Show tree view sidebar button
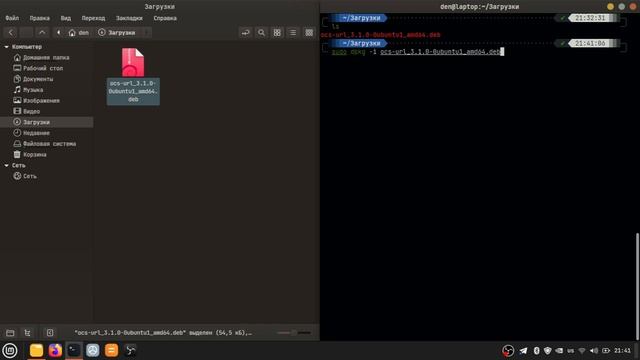The width and height of the screenshot is (640, 360). click(x=27, y=333)
